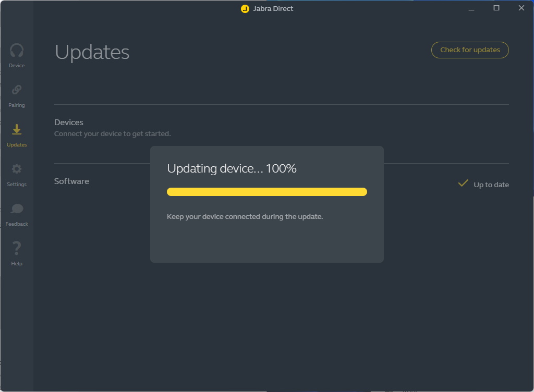Click the Check for updates button
The height and width of the screenshot is (392, 534).
click(x=470, y=50)
